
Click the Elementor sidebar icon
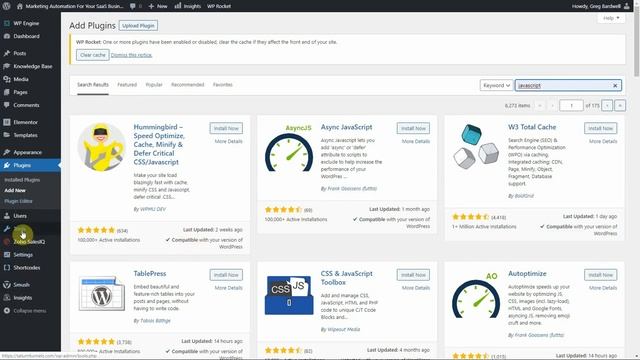pos(7,122)
